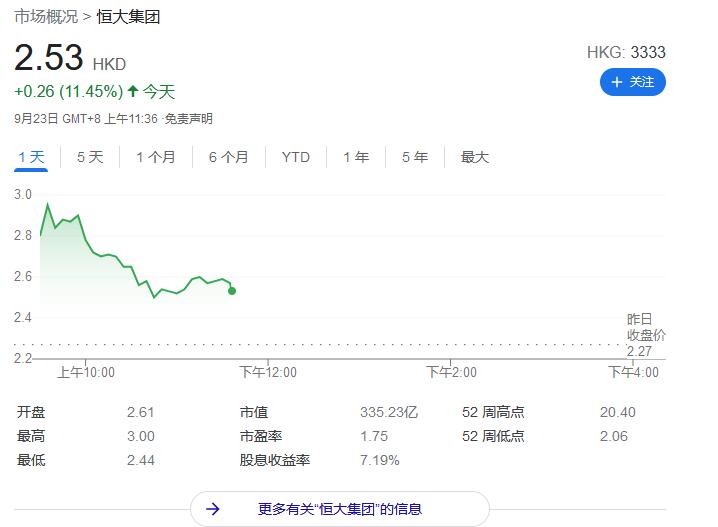718x527 pixels.
Task: Select the 1 天 tab
Action: [x=31, y=157]
